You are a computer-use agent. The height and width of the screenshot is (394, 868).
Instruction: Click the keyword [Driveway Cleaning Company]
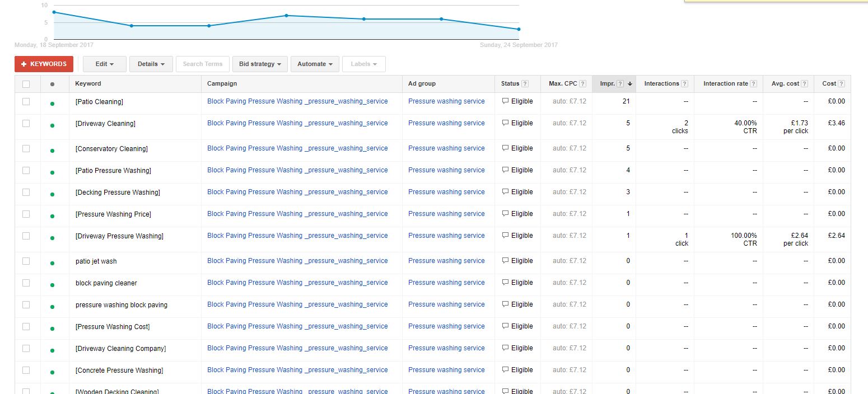point(120,349)
